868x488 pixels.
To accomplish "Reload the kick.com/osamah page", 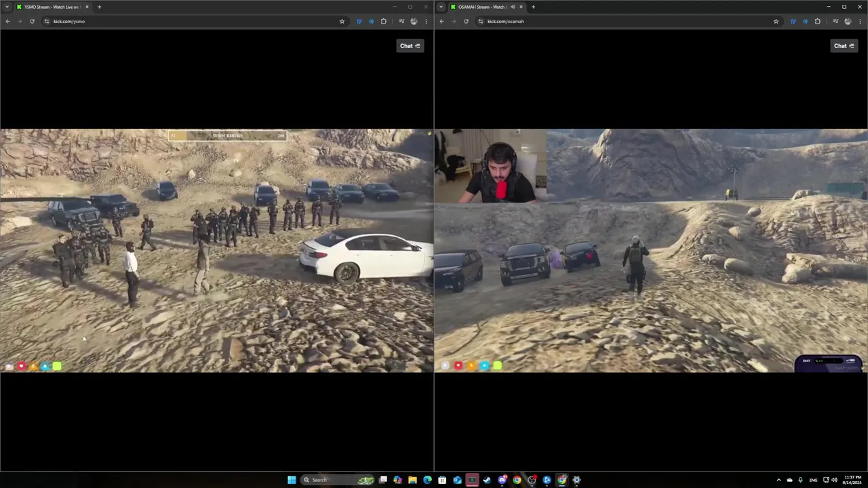I will (466, 21).
